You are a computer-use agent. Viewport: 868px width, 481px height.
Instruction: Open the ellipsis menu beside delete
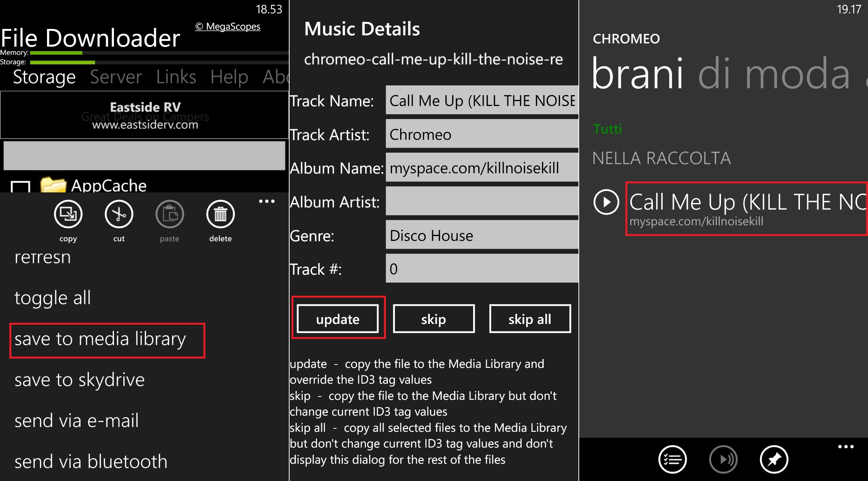(267, 201)
